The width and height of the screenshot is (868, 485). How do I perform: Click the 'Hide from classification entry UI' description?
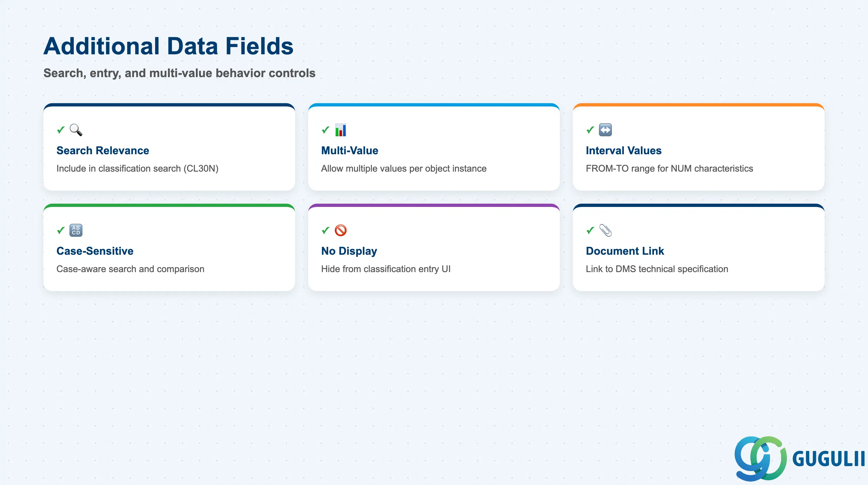coord(385,269)
